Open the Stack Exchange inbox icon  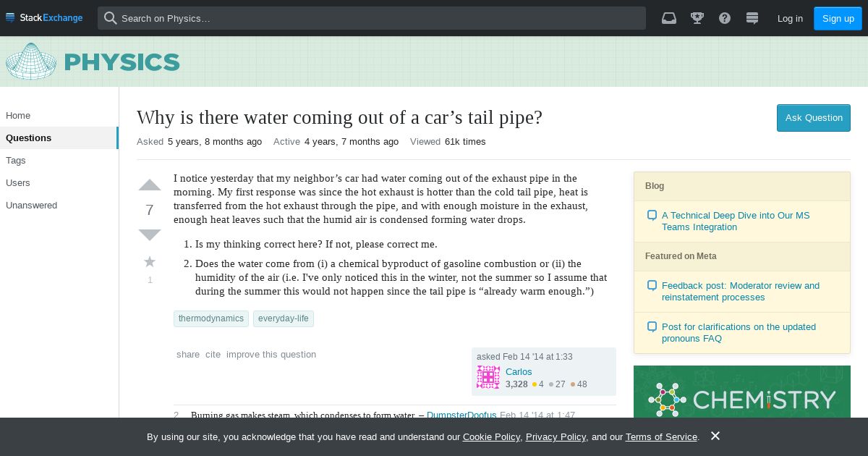pos(669,18)
